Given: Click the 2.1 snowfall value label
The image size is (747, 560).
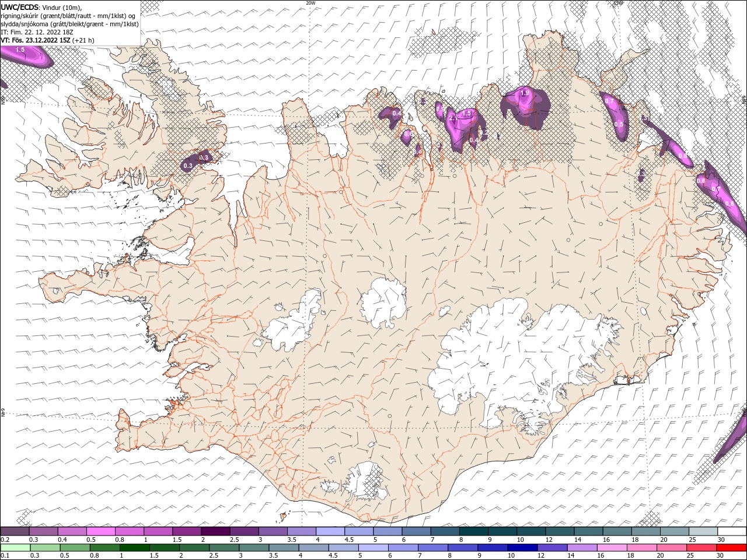Looking at the screenshot, I should tap(453, 118).
